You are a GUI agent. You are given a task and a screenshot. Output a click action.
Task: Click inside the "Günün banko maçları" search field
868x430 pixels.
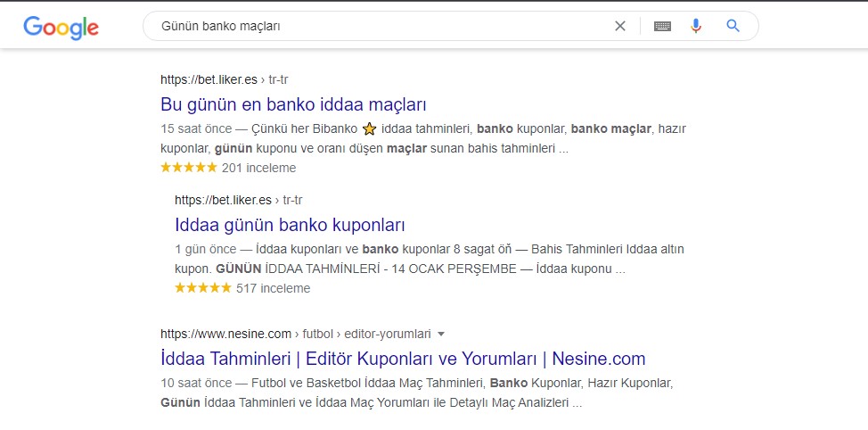(382, 26)
